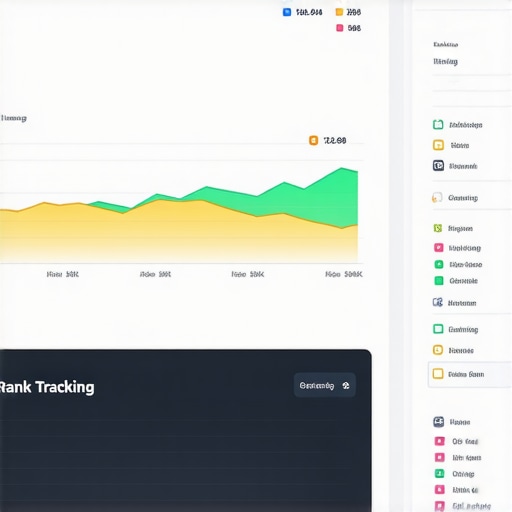This screenshot has height=512, width=512.
Task: Click the Rank Tracking panel title
Action: [x=47, y=387]
